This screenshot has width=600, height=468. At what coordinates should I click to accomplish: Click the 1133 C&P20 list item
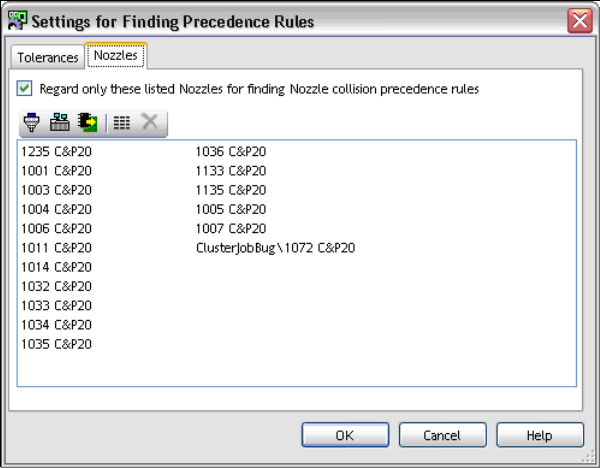tap(231, 171)
